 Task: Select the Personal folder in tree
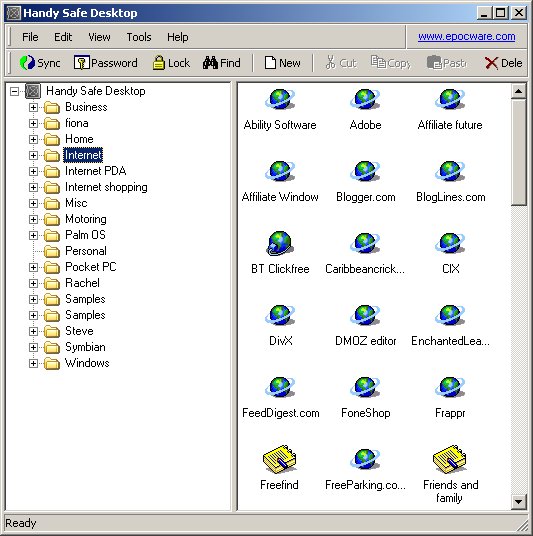[x=86, y=251]
